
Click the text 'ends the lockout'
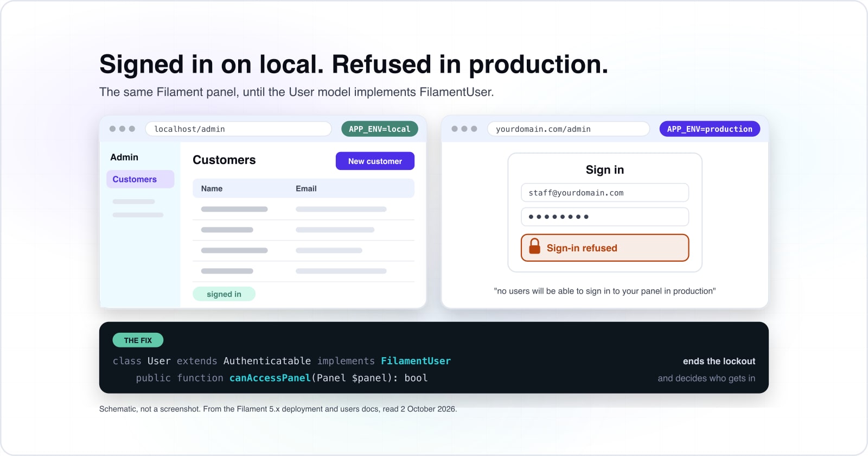719,362
